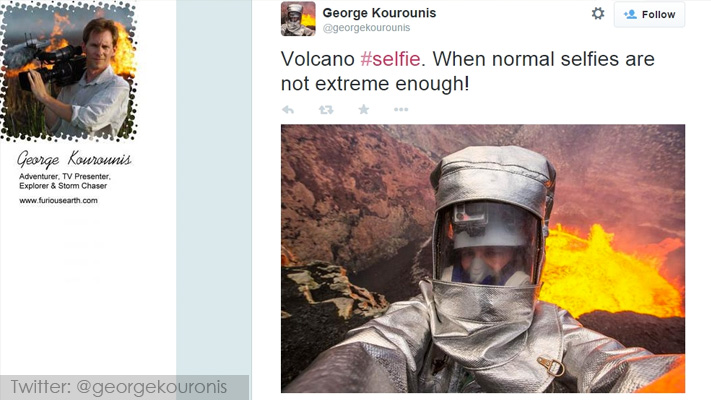Open the small tweet avatar thumbnail
This screenshot has height=400, width=711.
(x=298, y=19)
